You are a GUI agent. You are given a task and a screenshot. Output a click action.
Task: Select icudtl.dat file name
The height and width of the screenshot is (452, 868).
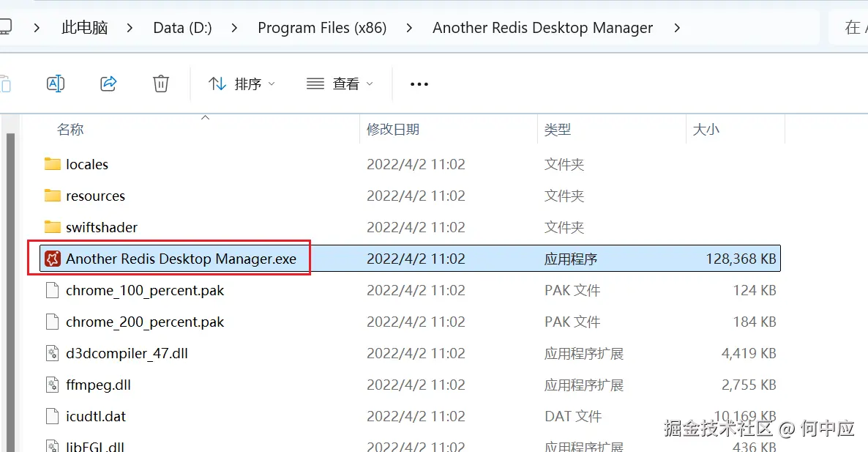coord(96,417)
